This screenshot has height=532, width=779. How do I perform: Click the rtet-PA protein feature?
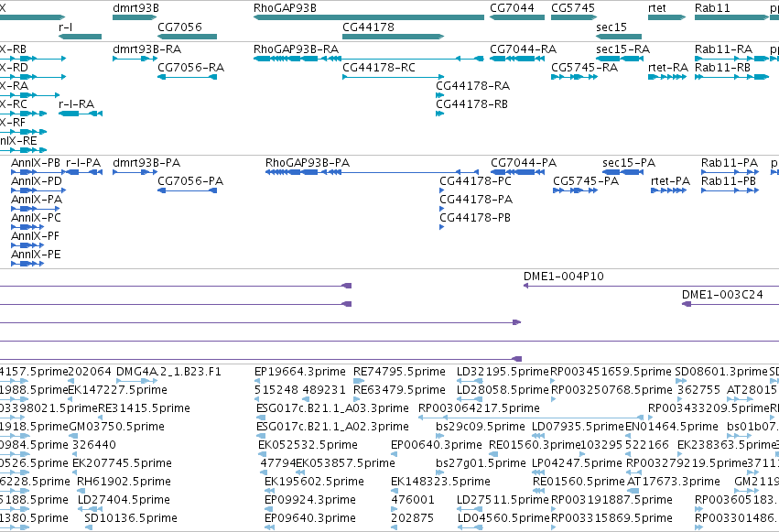point(669,190)
